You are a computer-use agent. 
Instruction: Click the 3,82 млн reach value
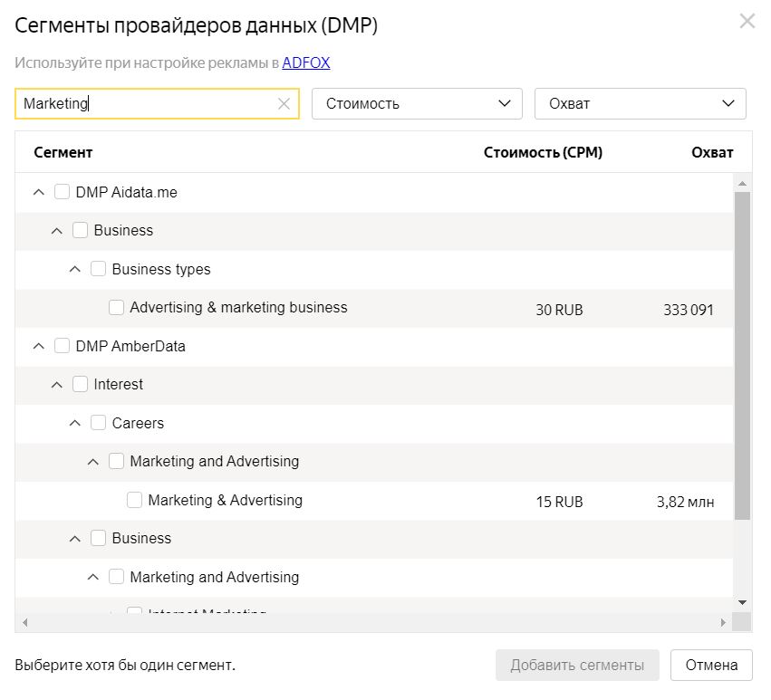click(x=686, y=502)
